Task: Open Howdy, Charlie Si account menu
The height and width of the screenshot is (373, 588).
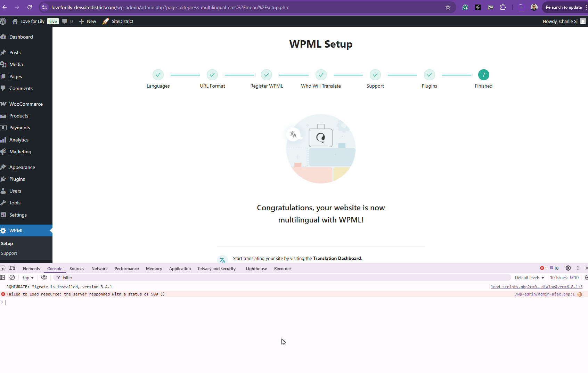Action: coord(564,21)
